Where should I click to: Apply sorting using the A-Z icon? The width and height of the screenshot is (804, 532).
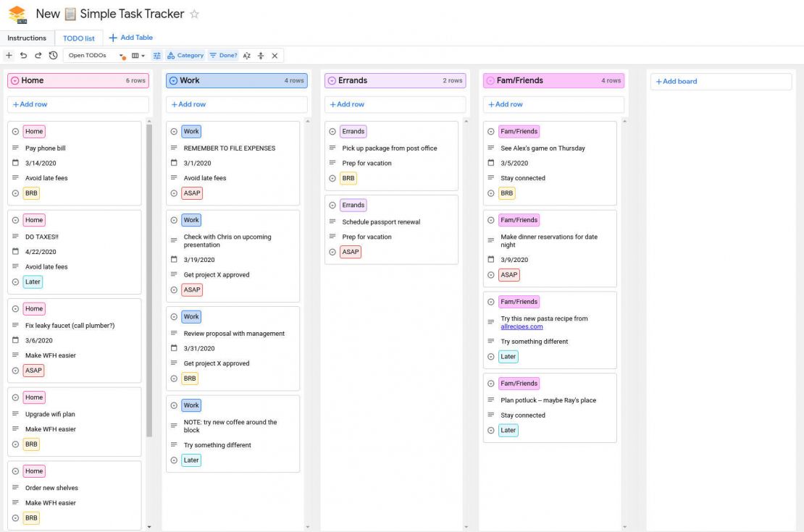(x=246, y=55)
